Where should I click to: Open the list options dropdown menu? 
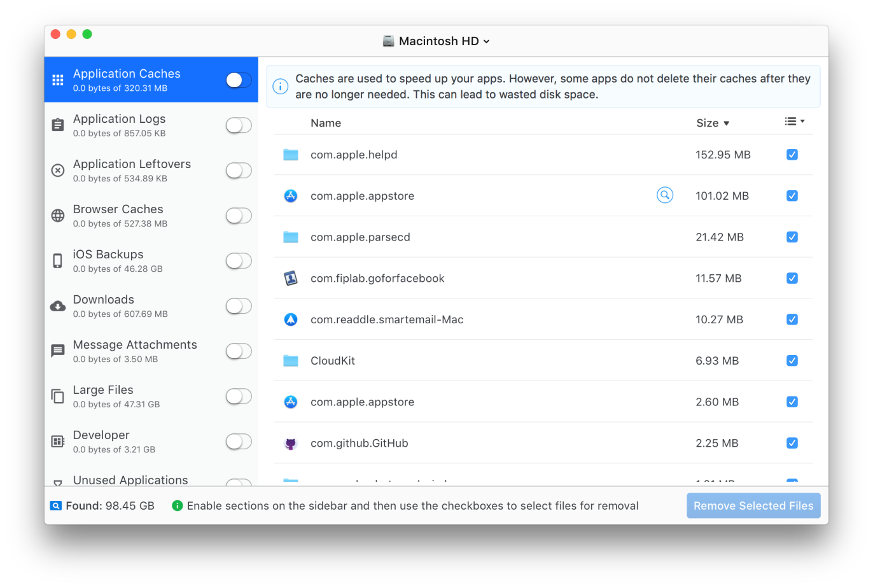coord(795,122)
